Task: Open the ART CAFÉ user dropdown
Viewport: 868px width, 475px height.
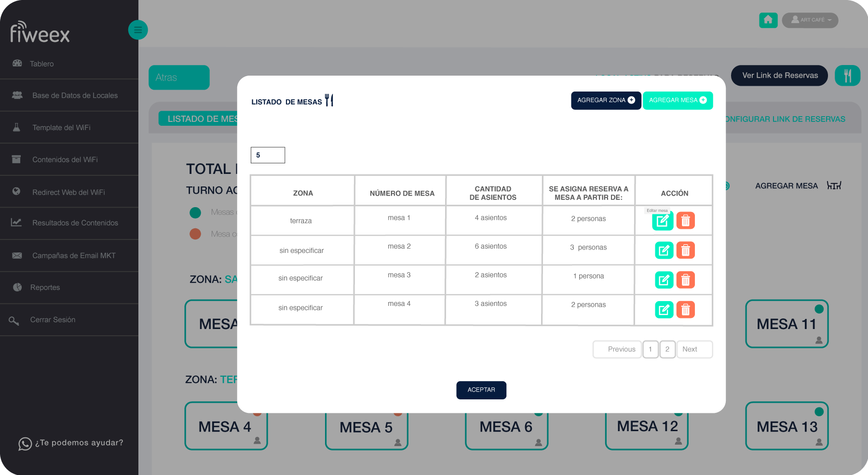Action: pos(810,20)
